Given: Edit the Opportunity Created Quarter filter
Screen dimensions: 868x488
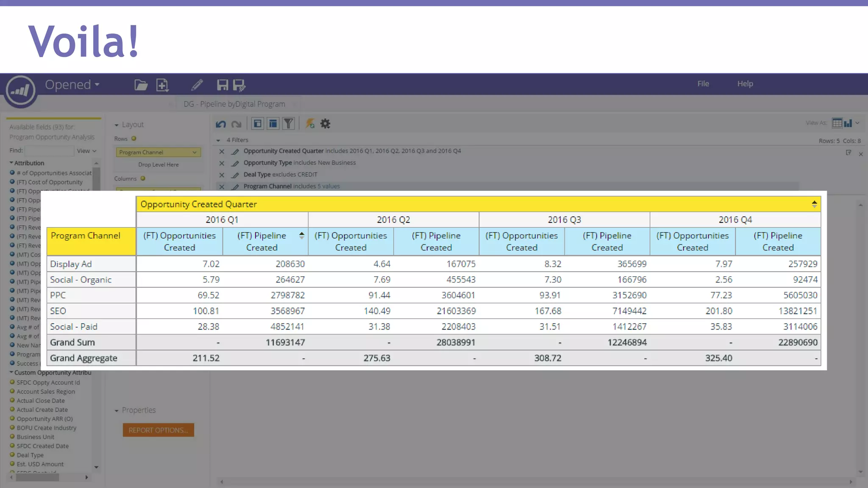Looking at the screenshot, I should (x=235, y=151).
